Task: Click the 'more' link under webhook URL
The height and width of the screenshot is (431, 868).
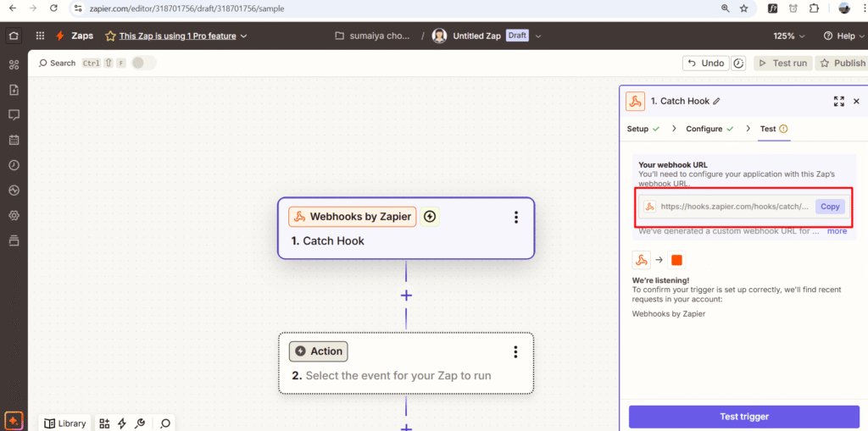Action: click(x=837, y=230)
